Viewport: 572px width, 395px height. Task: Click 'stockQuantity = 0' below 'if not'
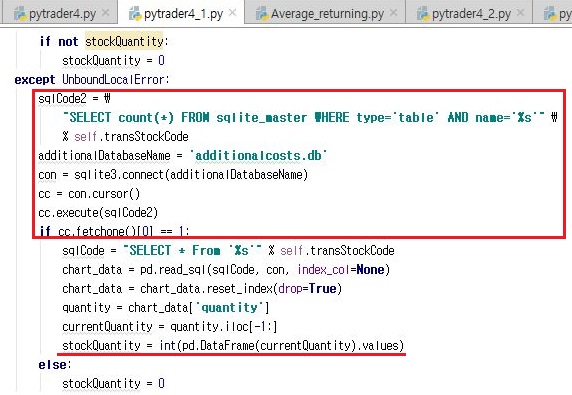click(113, 61)
